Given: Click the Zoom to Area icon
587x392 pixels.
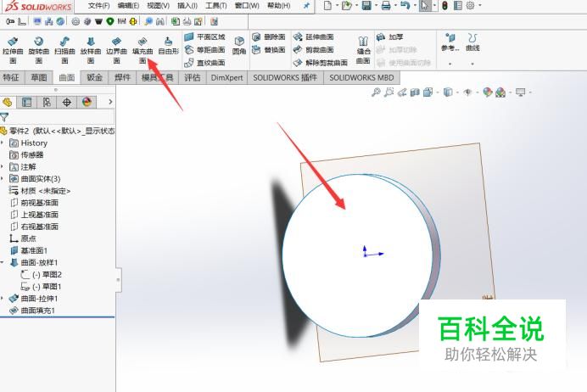Looking at the screenshot, I should [x=389, y=92].
